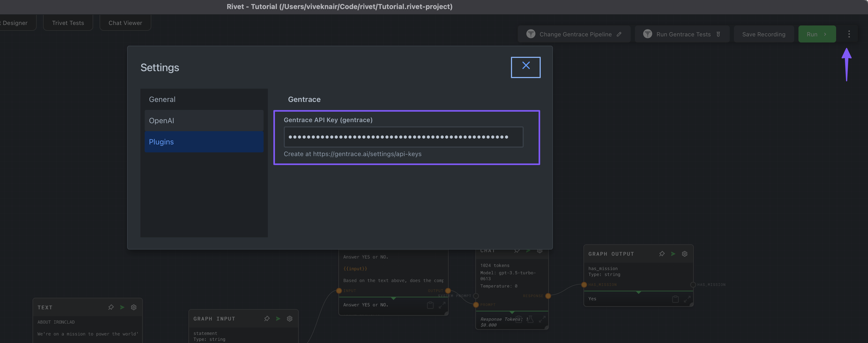The width and height of the screenshot is (868, 343).
Task: Expand the Chat node response fullscreen
Action: [x=542, y=319]
